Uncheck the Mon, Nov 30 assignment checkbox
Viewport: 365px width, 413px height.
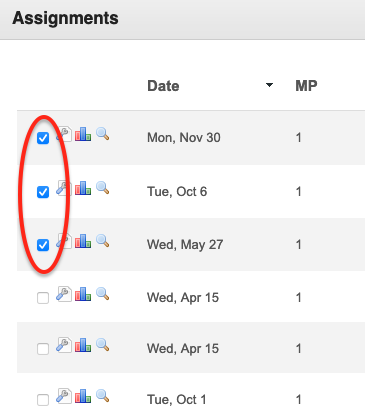[43, 138]
